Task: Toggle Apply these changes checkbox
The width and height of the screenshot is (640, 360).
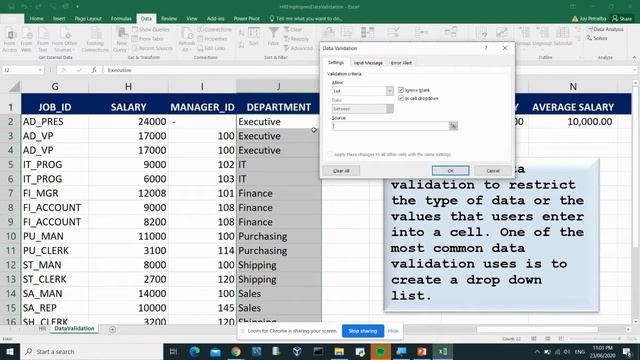Action: pyautogui.click(x=330, y=154)
